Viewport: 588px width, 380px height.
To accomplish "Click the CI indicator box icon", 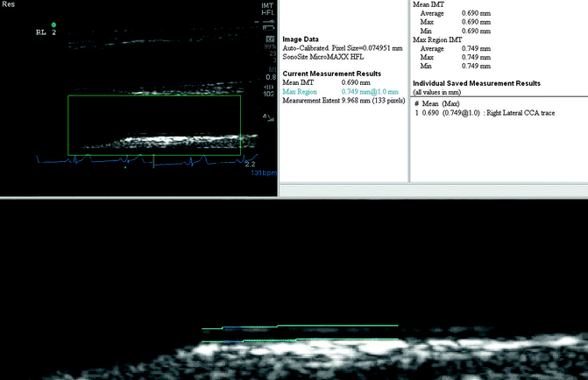I will (269, 40).
